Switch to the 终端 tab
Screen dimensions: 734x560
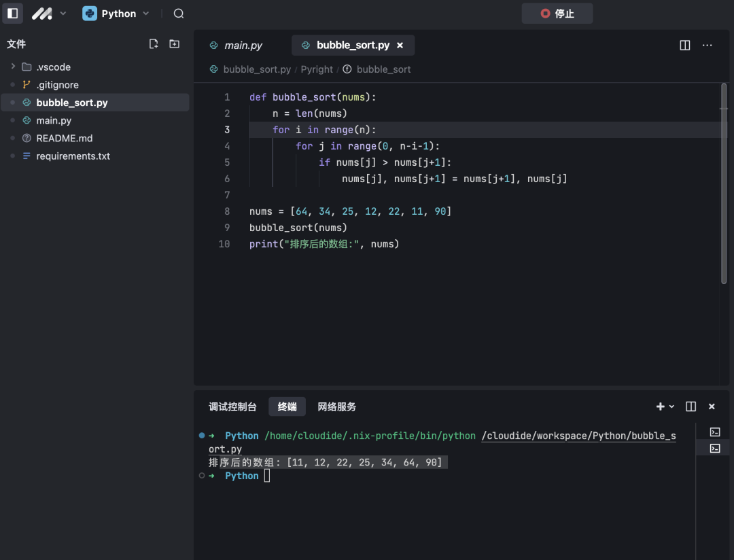tap(287, 406)
